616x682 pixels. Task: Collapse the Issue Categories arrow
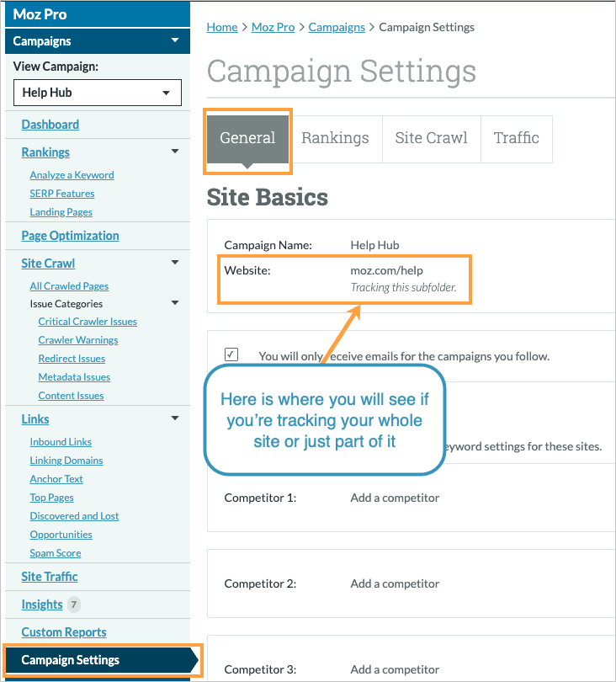point(175,304)
